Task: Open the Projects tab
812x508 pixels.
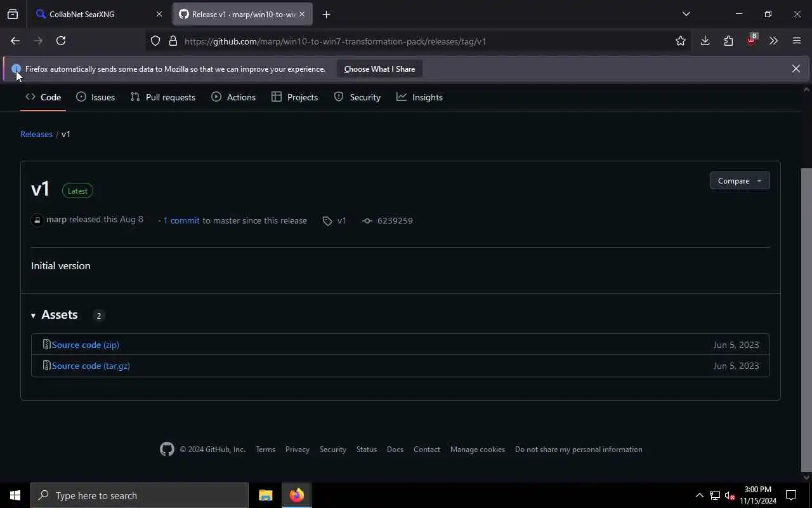Action: pyautogui.click(x=295, y=97)
